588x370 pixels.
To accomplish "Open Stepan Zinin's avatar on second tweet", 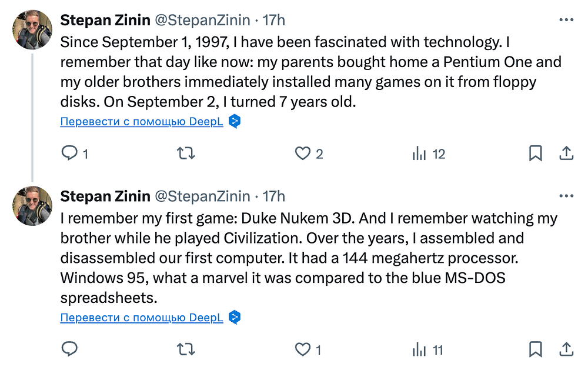I will point(32,206).
